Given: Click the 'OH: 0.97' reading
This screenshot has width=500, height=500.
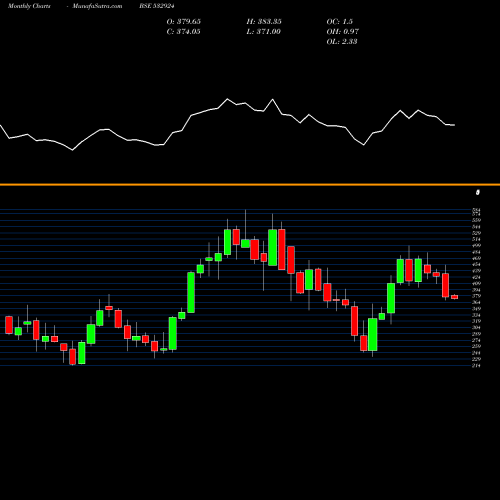Looking at the screenshot, I should [343, 32].
